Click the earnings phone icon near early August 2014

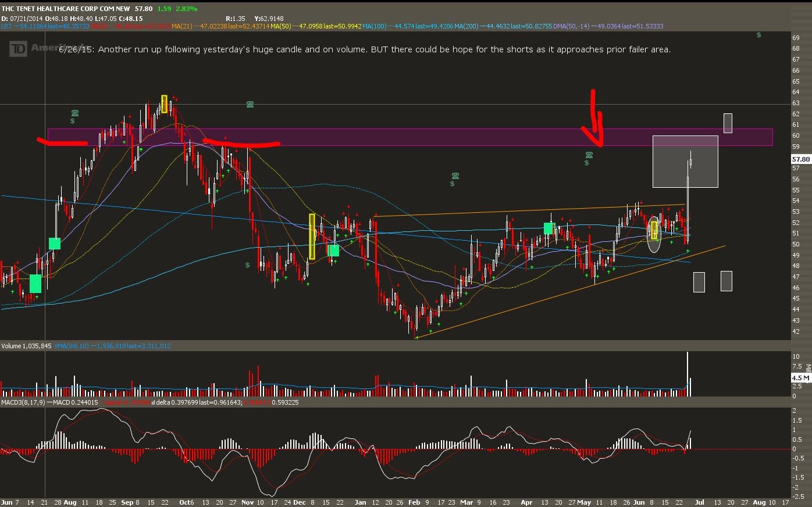click(75, 113)
